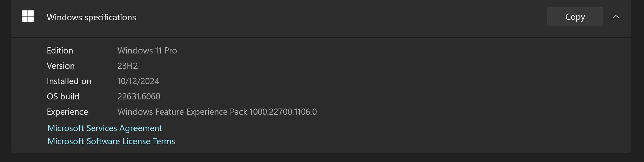Click the Installed on label
644x162 pixels.
pos(69,81)
